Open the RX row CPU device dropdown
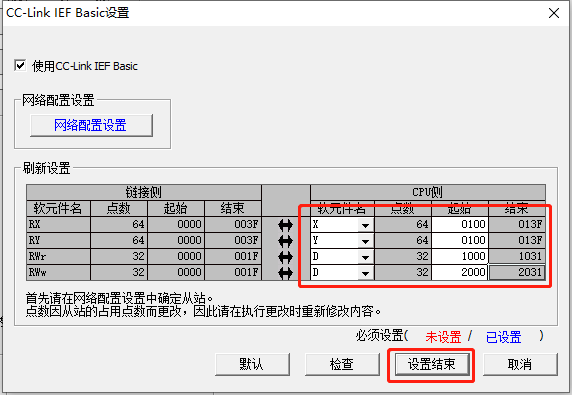The height and width of the screenshot is (395, 572). pos(365,225)
